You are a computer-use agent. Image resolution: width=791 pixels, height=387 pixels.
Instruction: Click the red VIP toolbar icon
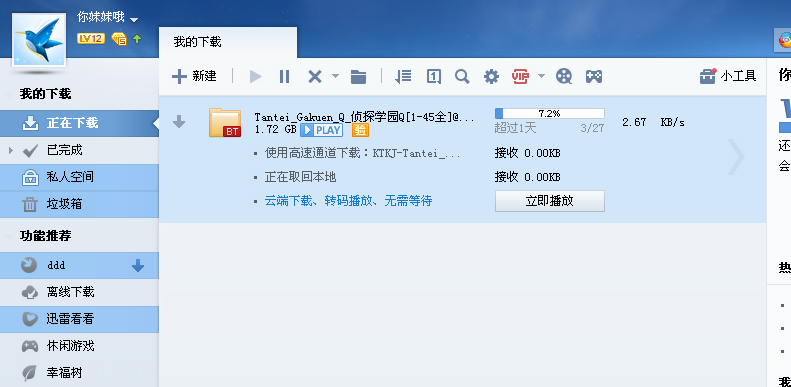pyautogui.click(x=520, y=76)
